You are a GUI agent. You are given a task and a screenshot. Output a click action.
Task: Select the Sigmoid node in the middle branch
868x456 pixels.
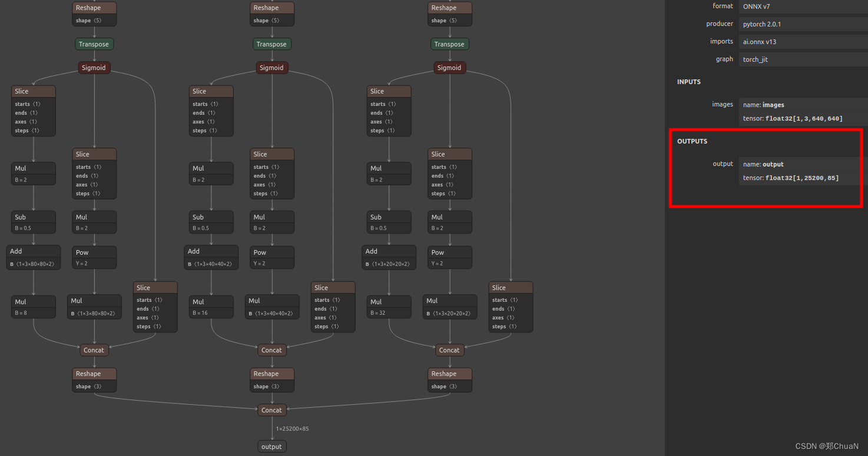pyautogui.click(x=271, y=68)
